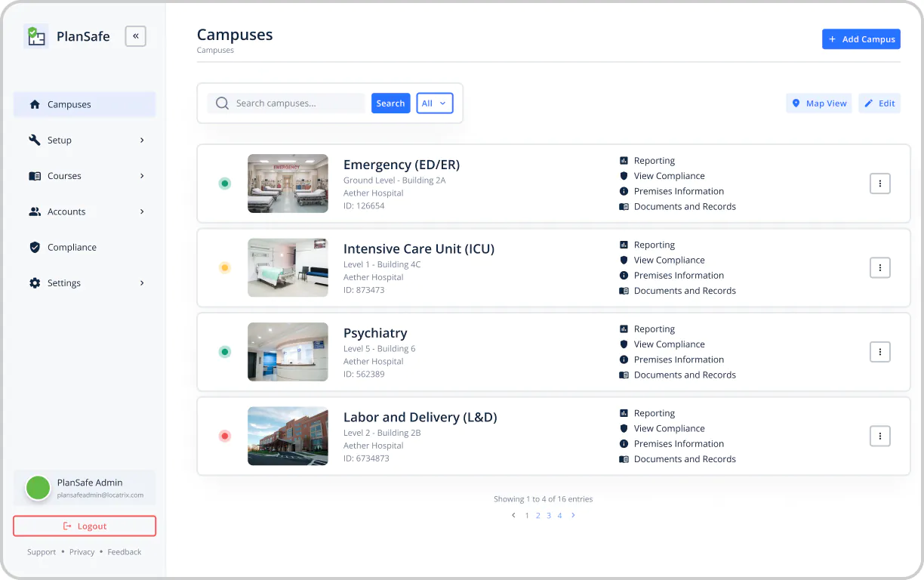Click the Map View pin icon
Viewport: 924px width, 580px height.
[796, 103]
